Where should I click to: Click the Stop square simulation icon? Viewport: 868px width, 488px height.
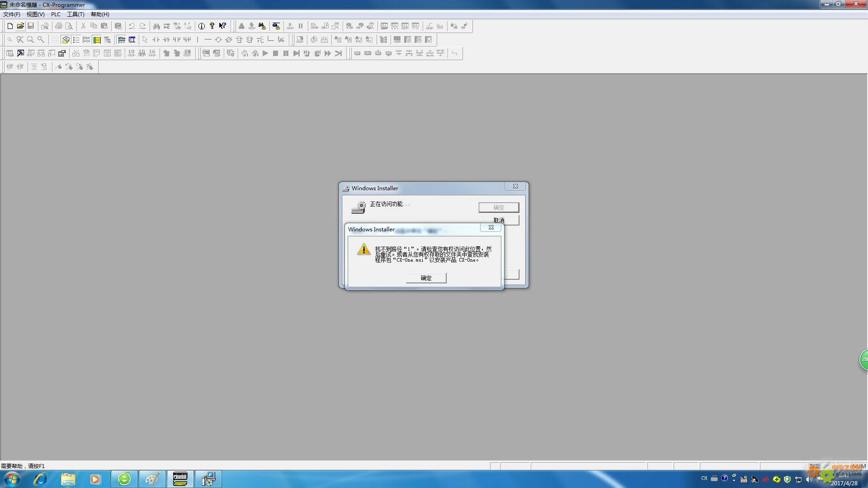click(x=276, y=53)
